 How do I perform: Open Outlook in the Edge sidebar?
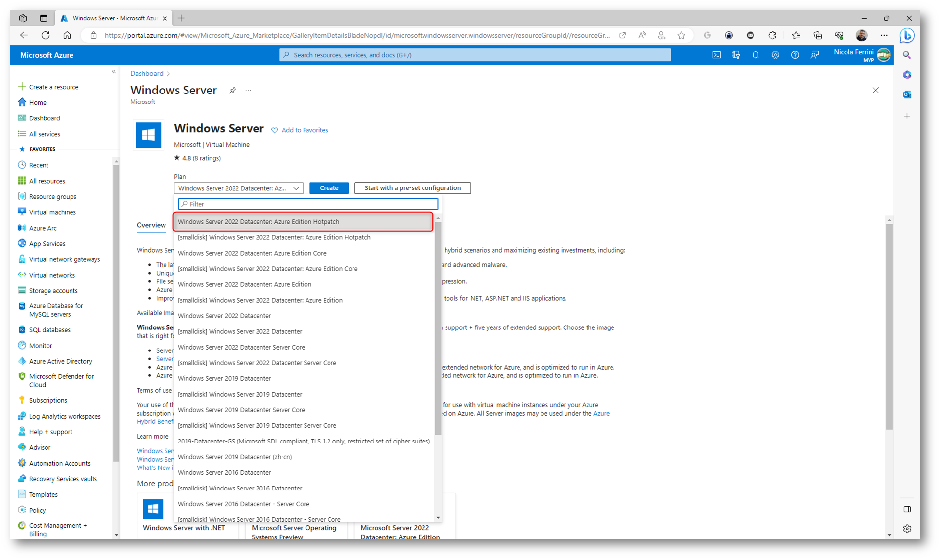[x=907, y=94]
